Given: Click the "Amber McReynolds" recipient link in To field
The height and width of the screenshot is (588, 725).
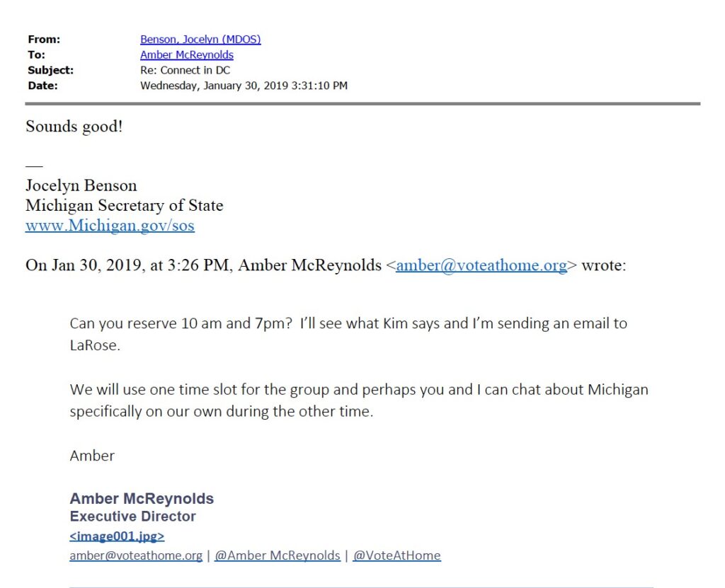Looking at the screenshot, I should coord(187,55).
